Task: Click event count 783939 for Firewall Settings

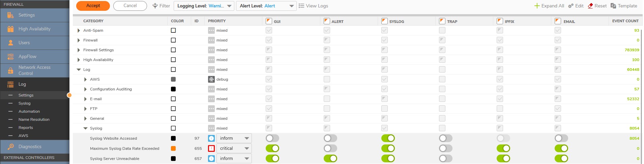Action: coord(632,50)
